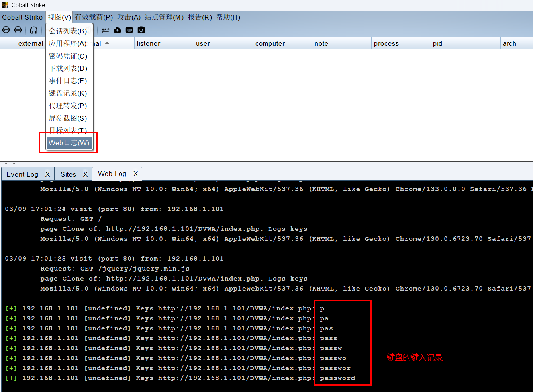This screenshot has width=533, height=392.
Task: Open the 站点管理(M) menu
Action: click(x=164, y=17)
